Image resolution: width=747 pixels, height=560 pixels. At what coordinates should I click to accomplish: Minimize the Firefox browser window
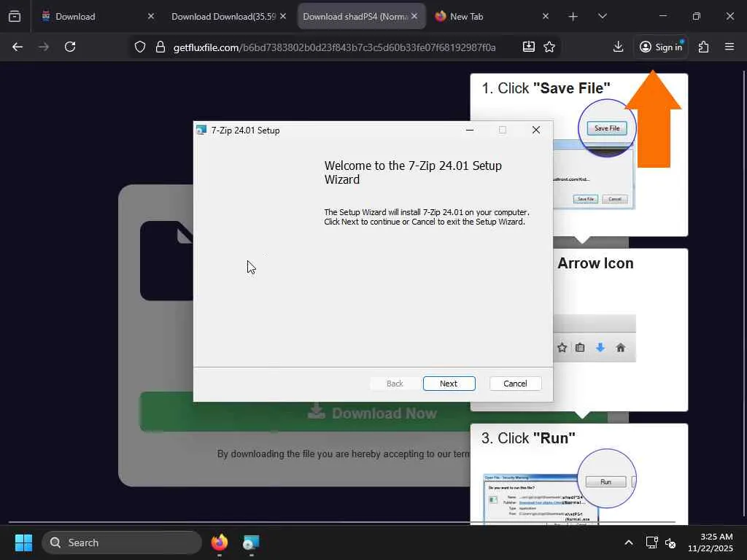662,16
